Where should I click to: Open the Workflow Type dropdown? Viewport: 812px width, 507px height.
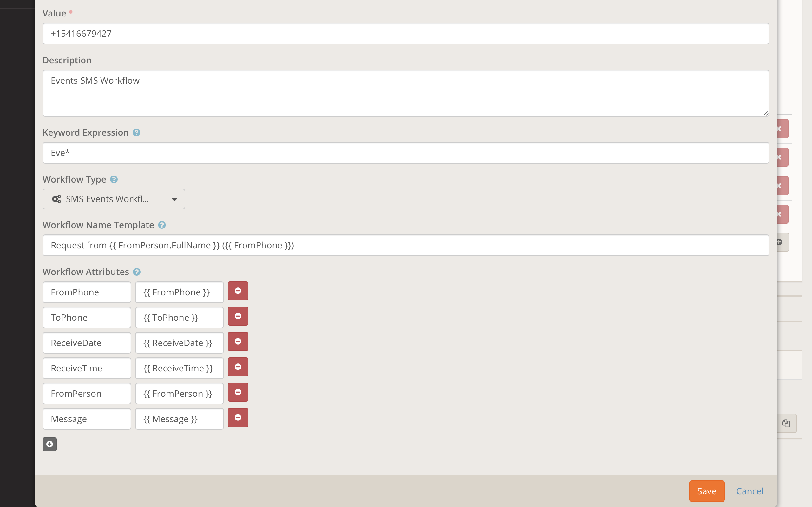pyautogui.click(x=114, y=199)
